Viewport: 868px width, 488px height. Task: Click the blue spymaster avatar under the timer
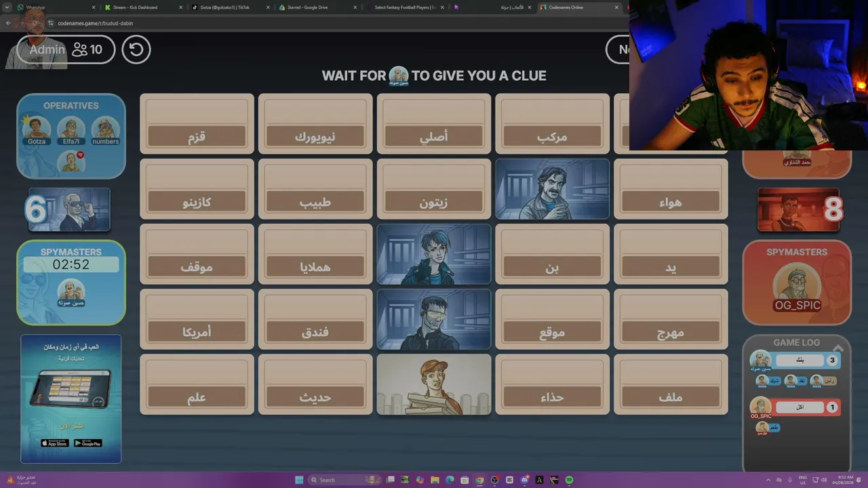(71, 292)
